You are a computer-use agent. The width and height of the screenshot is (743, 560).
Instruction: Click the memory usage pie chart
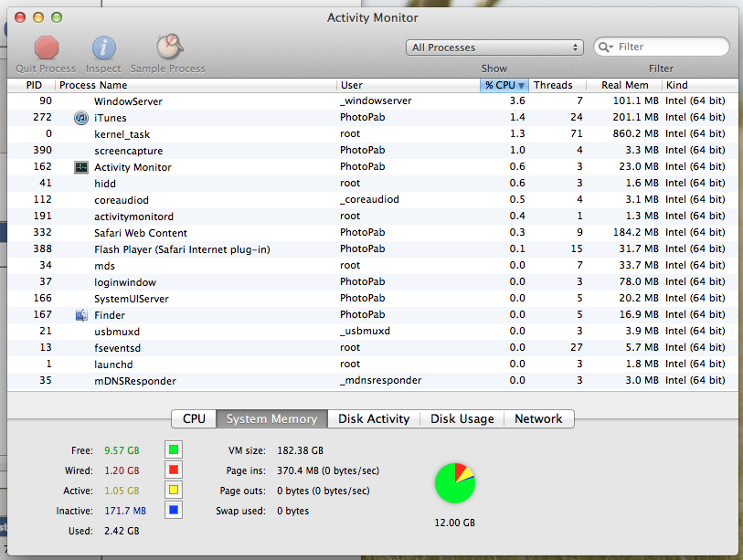(x=455, y=483)
